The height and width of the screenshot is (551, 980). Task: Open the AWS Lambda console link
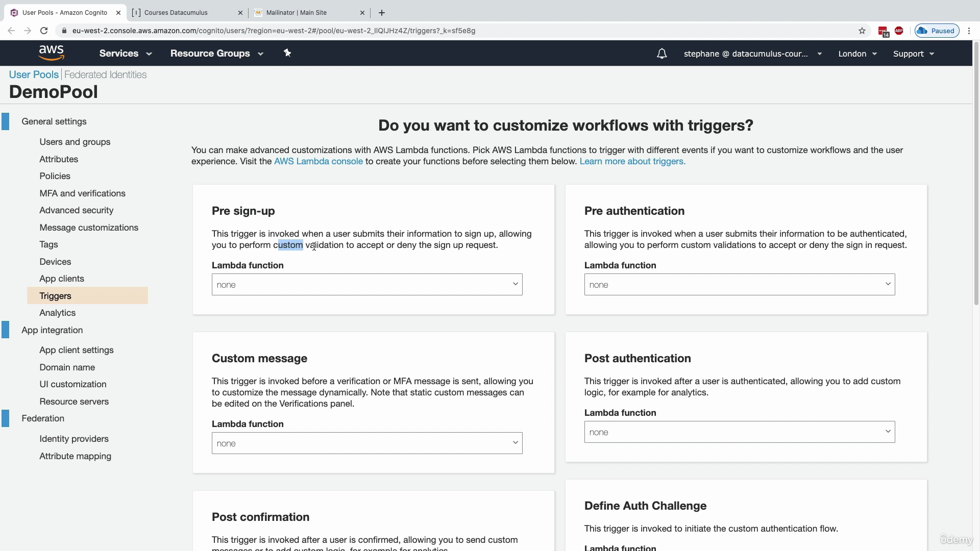(318, 161)
